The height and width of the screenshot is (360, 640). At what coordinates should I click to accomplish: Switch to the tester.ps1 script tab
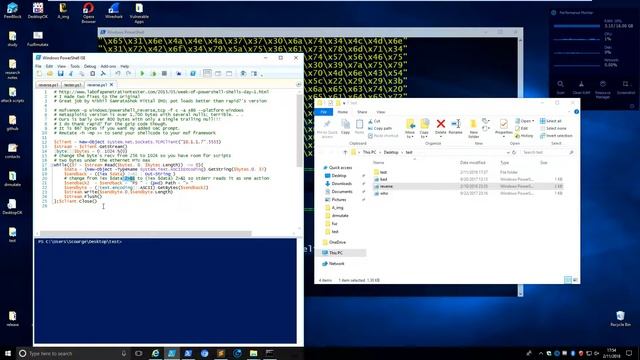click(x=73, y=85)
